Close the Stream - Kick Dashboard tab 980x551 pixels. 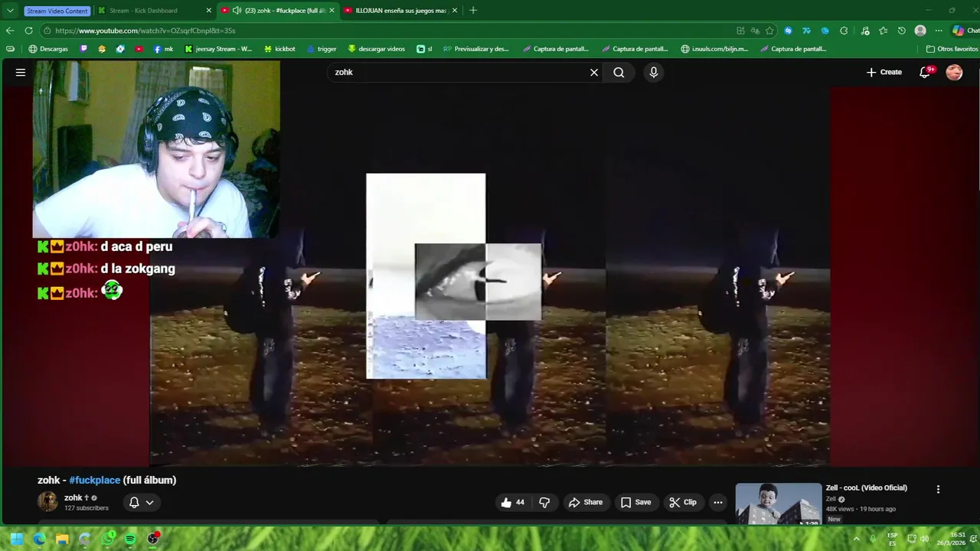208,11
